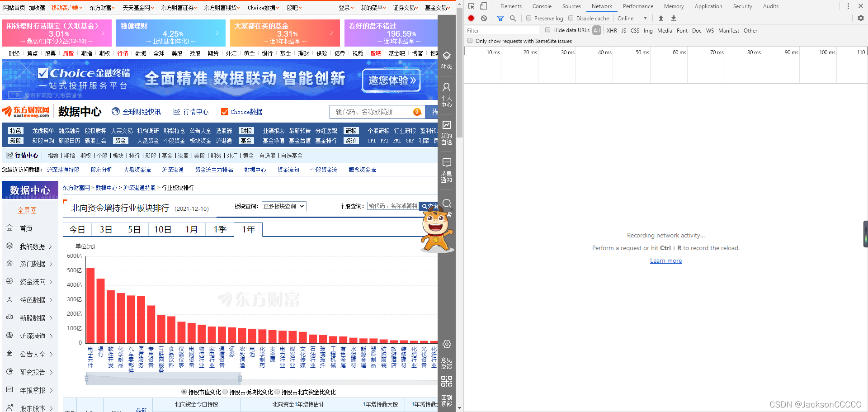
Task: Expand the Choice数据 top menu
Action: [264, 8]
